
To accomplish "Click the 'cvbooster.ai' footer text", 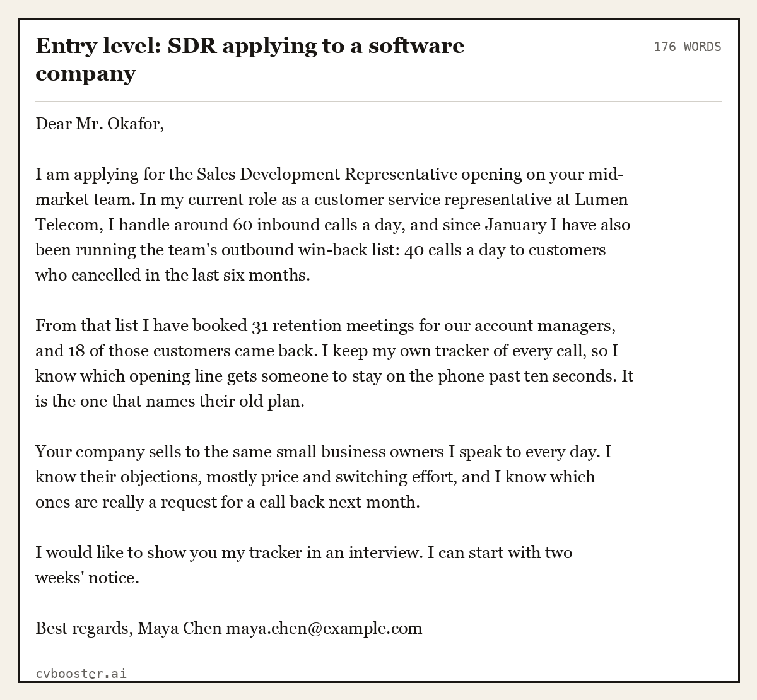I will [x=81, y=674].
